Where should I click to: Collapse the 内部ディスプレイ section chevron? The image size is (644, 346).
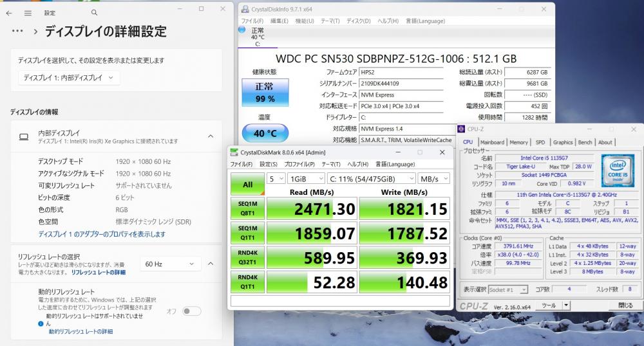(211, 136)
